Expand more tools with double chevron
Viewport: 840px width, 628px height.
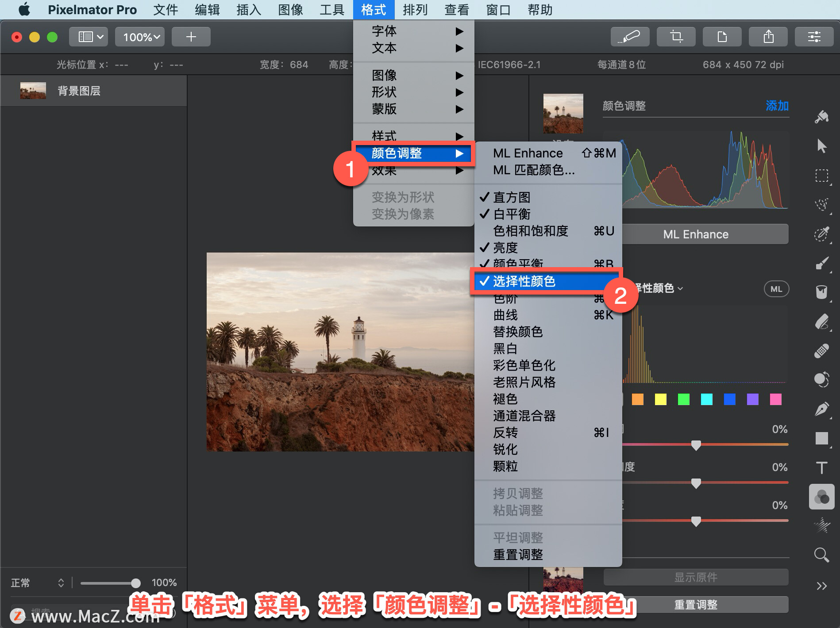click(822, 586)
